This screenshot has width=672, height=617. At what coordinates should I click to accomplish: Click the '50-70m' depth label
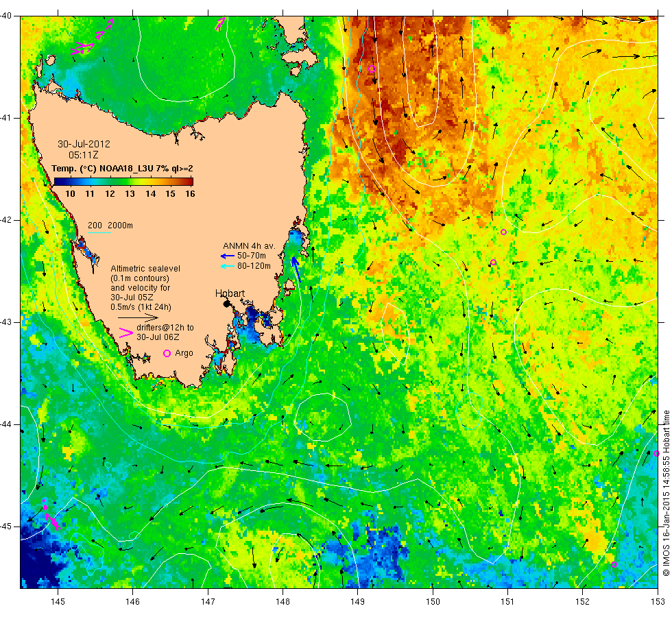click(252, 256)
